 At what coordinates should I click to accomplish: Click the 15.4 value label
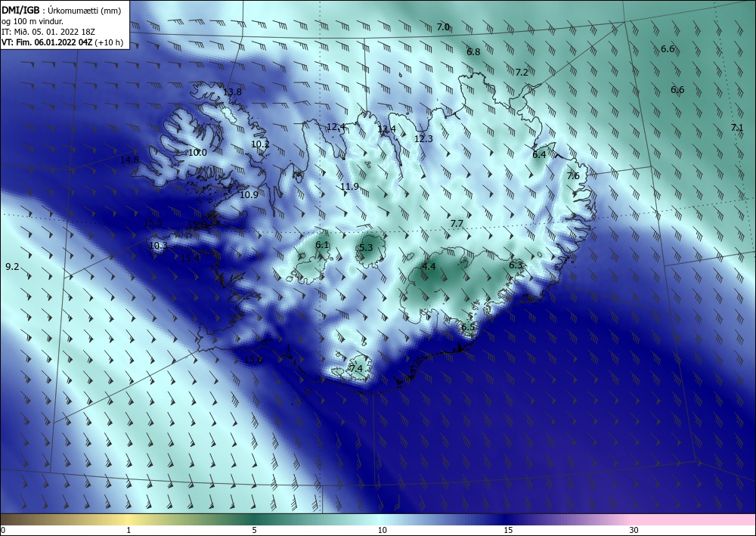pos(191,258)
